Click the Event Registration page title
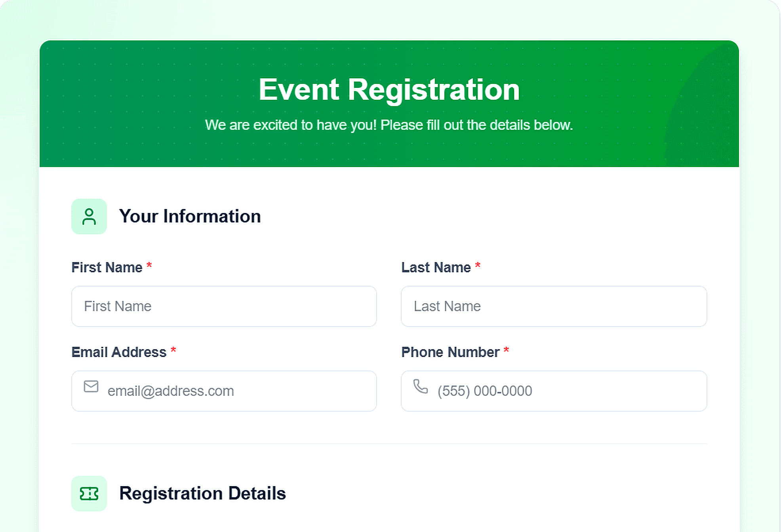Screen dimensions: 781x532 pos(390,89)
